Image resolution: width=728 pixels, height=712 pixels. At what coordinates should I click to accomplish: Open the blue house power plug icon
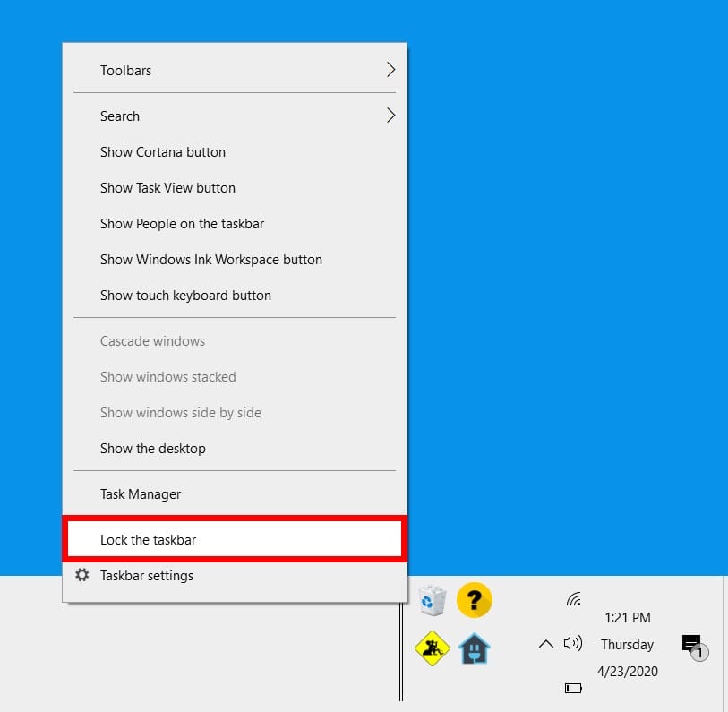[x=475, y=648]
